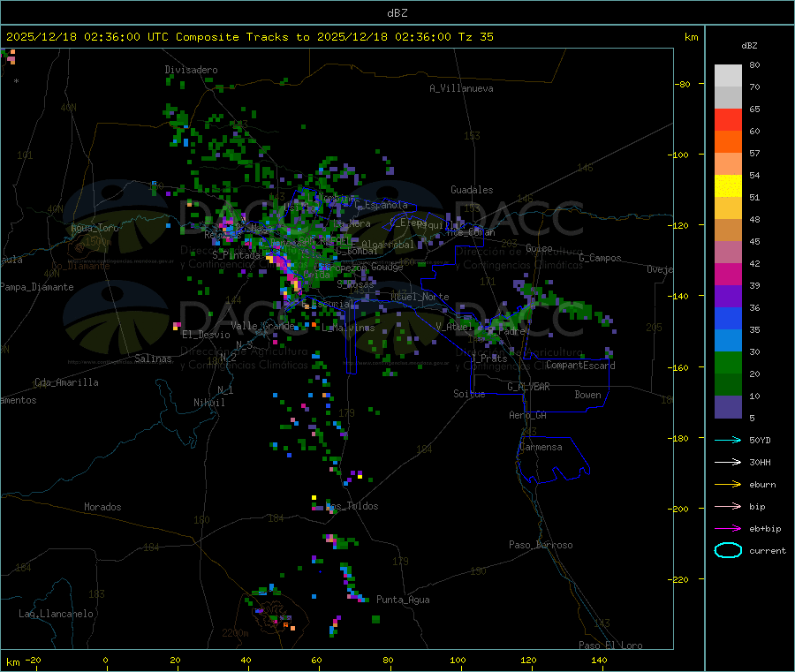
Task: Click the Aero_GA map label
Action: [x=527, y=415]
